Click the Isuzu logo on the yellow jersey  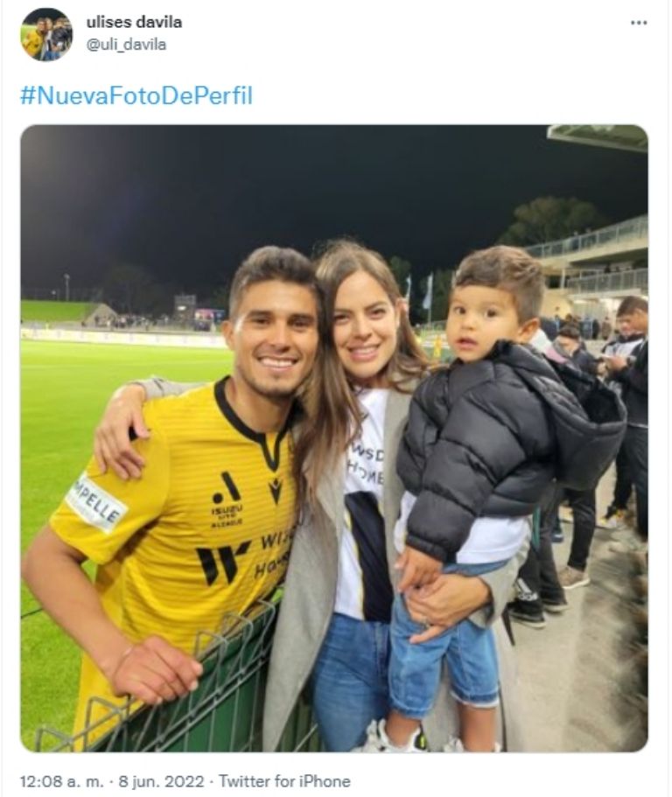click(227, 500)
